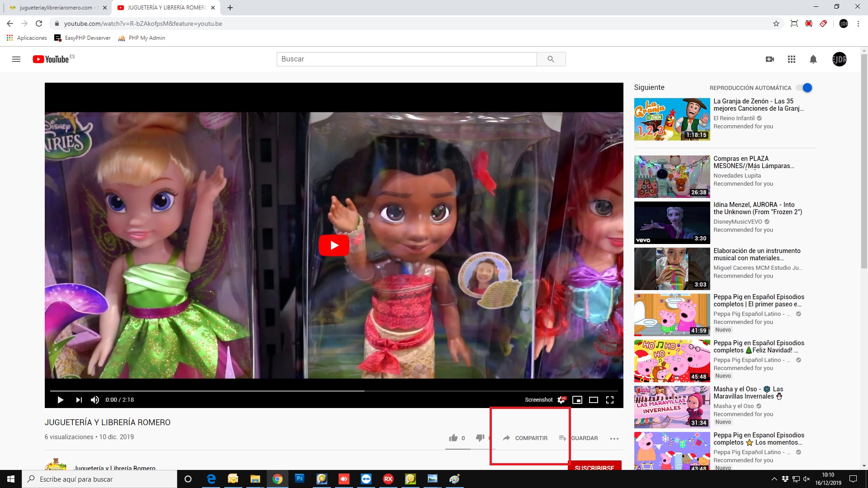
Task: Open the notifications bell
Action: coord(813,59)
